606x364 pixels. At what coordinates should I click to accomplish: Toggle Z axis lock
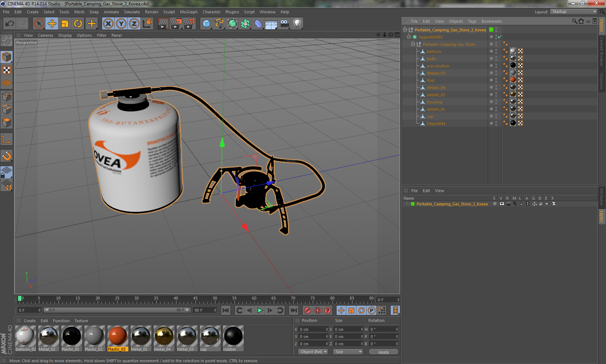tap(134, 24)
